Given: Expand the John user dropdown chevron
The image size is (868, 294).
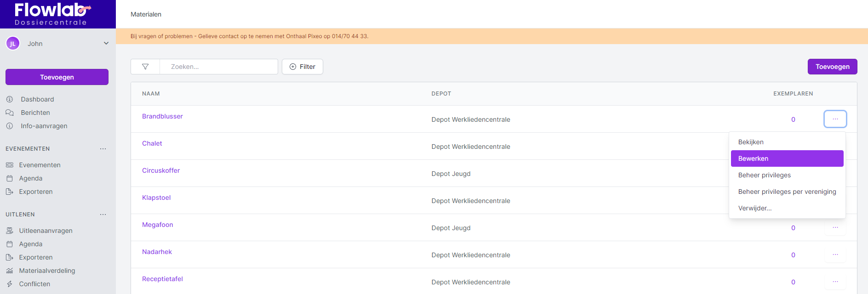Looking at the screenshot, I should (x=106, y=44).
